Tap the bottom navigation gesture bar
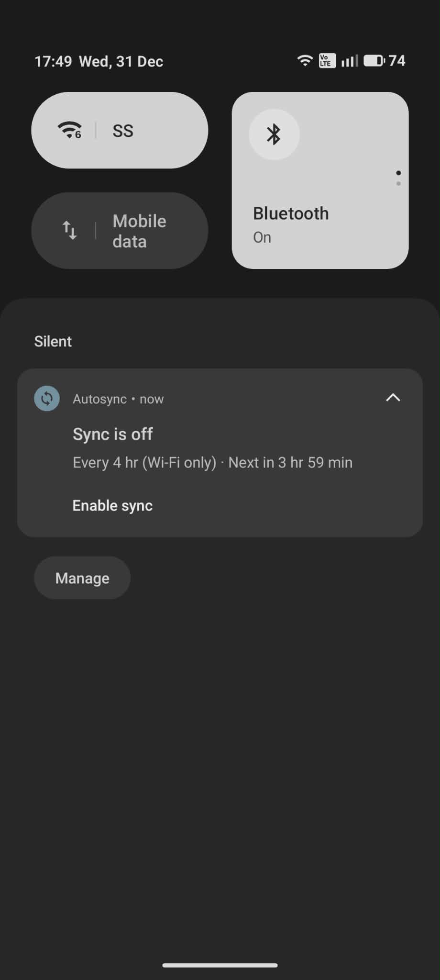This screenshot has width=440, height=980. tap(220, 966)
